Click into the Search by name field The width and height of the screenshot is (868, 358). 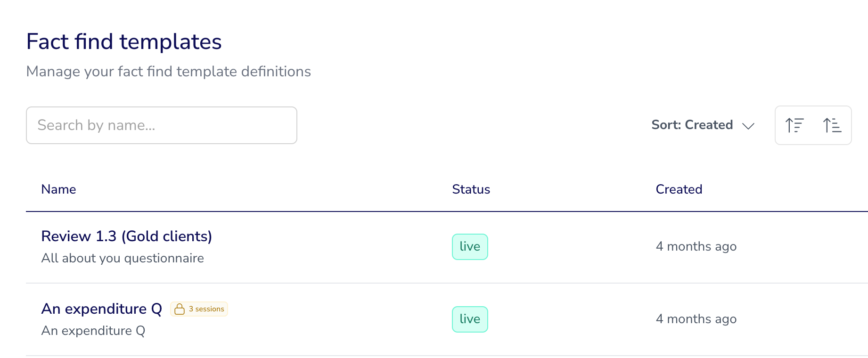tap(162, 125)
